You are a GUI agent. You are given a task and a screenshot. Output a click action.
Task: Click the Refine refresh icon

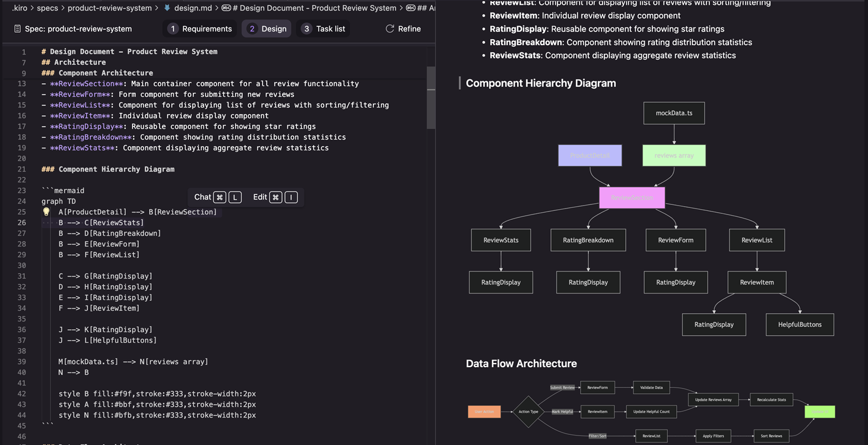tap(390, 29)
